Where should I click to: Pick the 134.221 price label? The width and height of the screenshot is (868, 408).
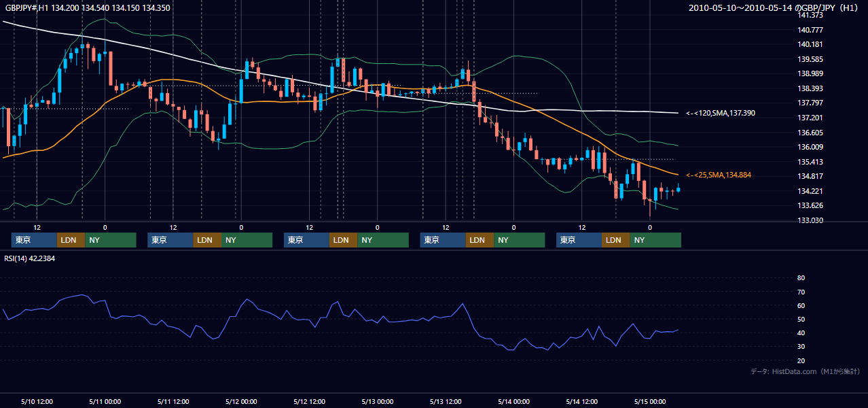(x=810, y=191)
